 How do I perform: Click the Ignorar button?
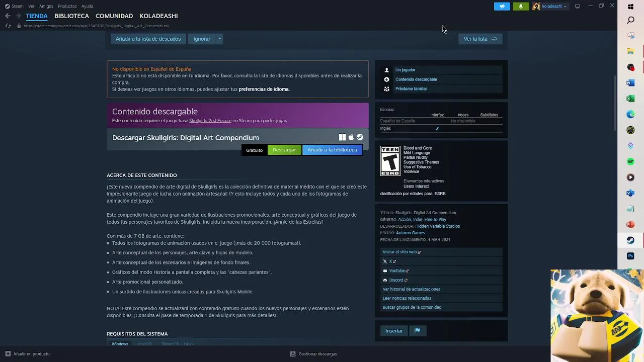[x=202, y=39]
